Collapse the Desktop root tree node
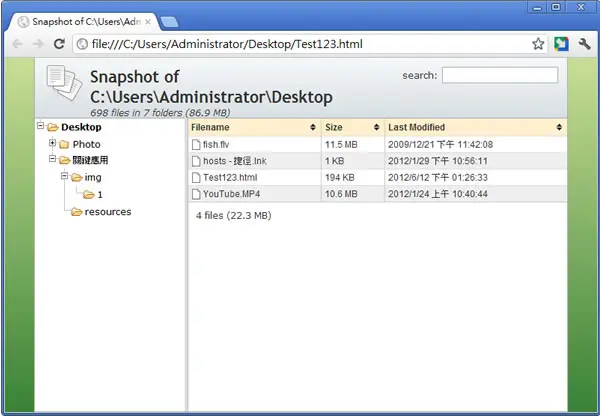Image resolution: width=600 pixels, height=416 pixels. pyautogui.click(x=41, y=126)
